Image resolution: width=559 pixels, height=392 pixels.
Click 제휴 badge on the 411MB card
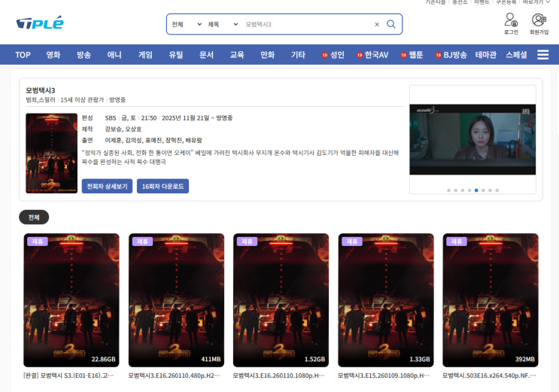pyautogui.click(x=142, y=242)
